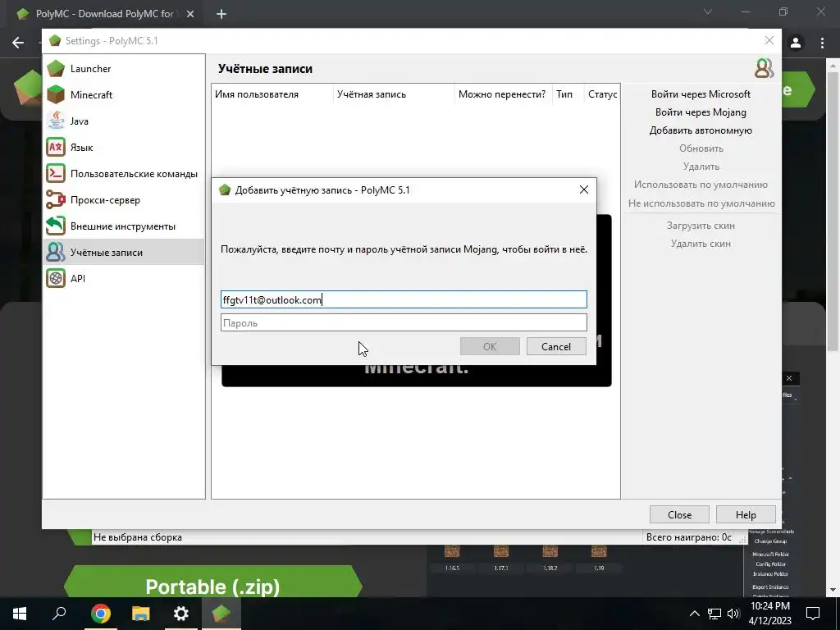Screen dimensions: 840x630
Task: Close the Settings - PolyMC window
Action: click(769, 41)
